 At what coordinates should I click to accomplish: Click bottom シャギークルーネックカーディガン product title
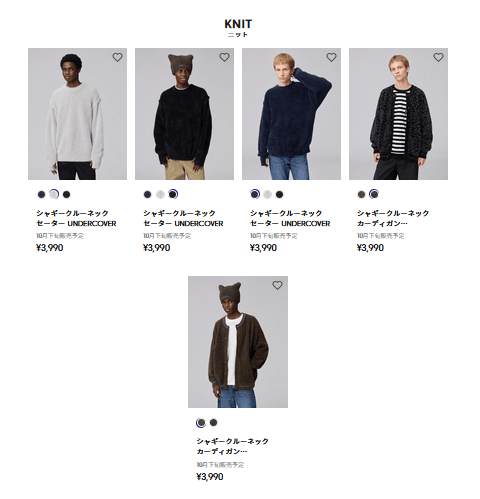232,446
